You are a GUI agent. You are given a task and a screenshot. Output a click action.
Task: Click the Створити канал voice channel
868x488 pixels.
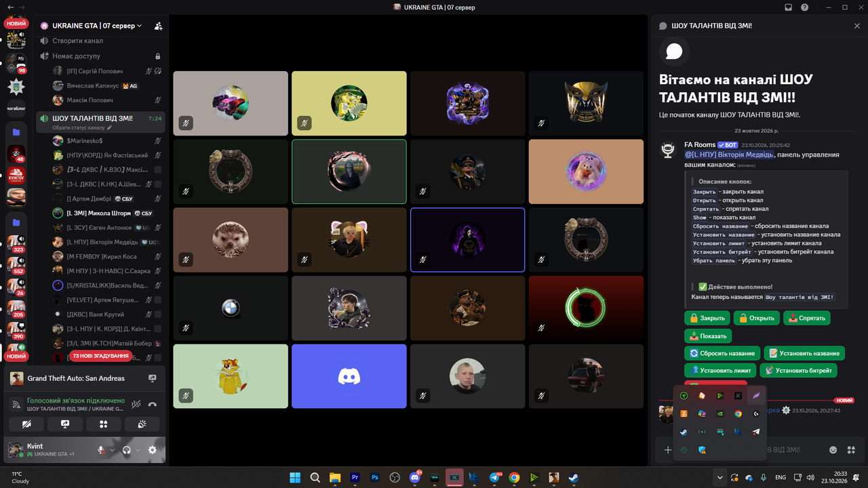[100, 41]
